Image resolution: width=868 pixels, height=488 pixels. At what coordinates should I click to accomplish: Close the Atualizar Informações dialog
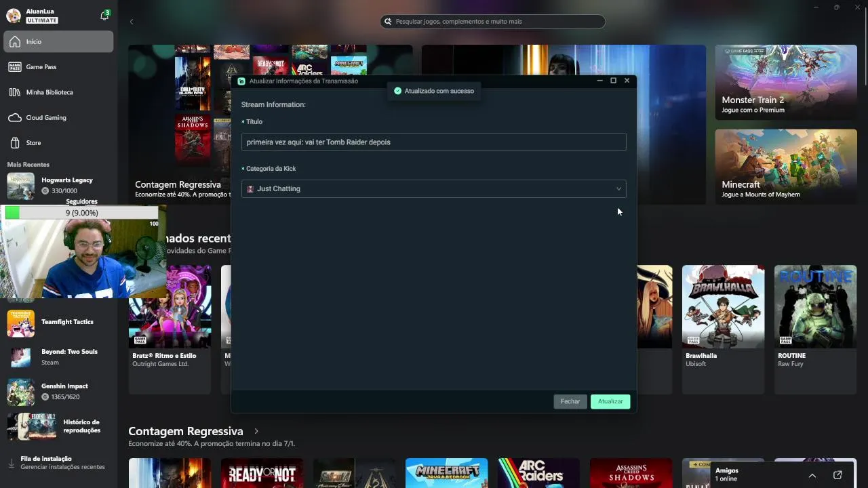(627, 81)
